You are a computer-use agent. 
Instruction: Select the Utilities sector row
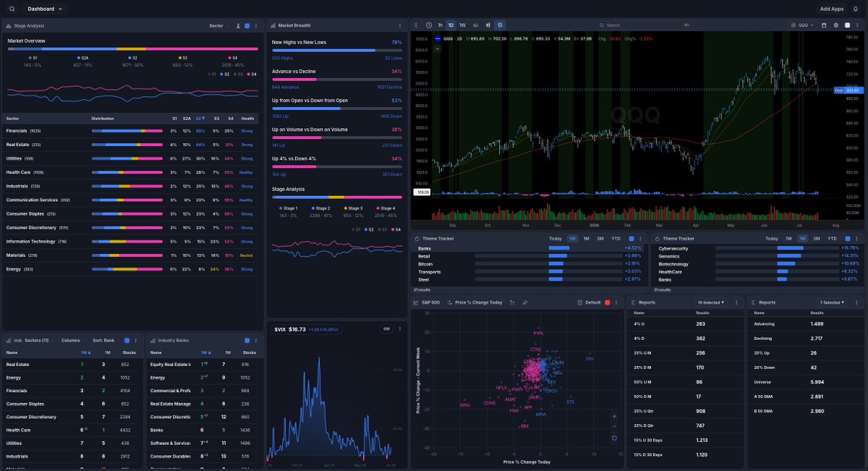131,158
